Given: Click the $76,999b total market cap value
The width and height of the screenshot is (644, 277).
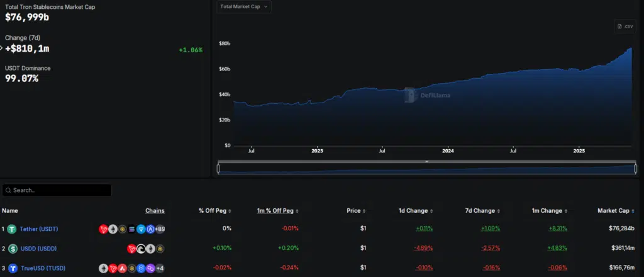Looking at the screenshot, I should (26, 17).
